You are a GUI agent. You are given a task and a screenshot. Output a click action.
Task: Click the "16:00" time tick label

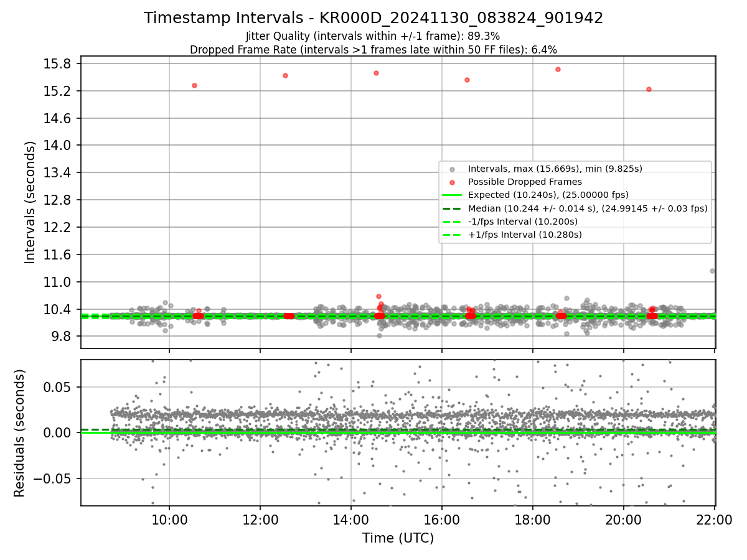coord(442,520)
